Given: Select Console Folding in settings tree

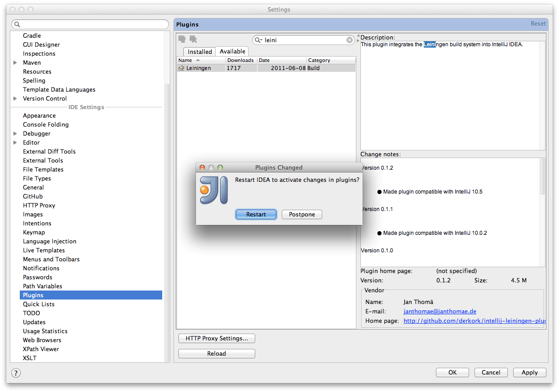Looking at the screenshot, I should pyautogui.click(x=46, y=124).
